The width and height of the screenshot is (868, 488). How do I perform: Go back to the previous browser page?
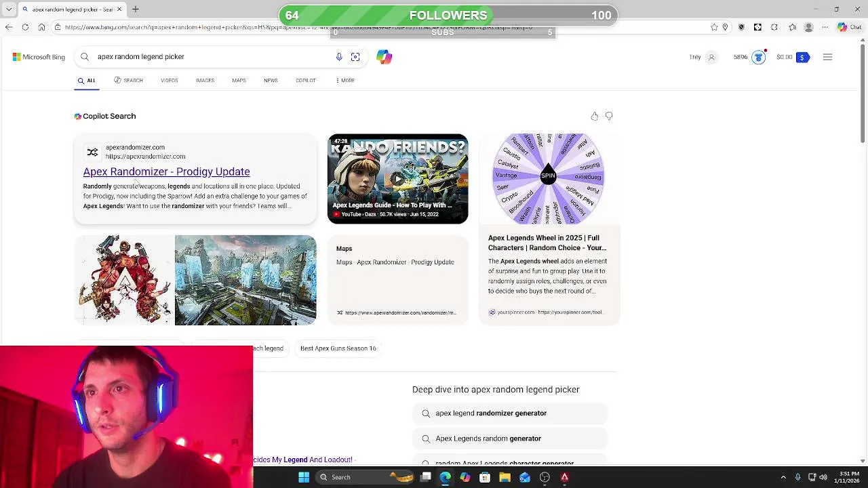pyautogui.click(x=8, y=27)
